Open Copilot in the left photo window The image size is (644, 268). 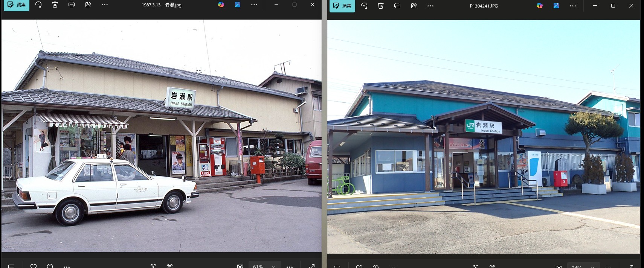pos(221,5)
